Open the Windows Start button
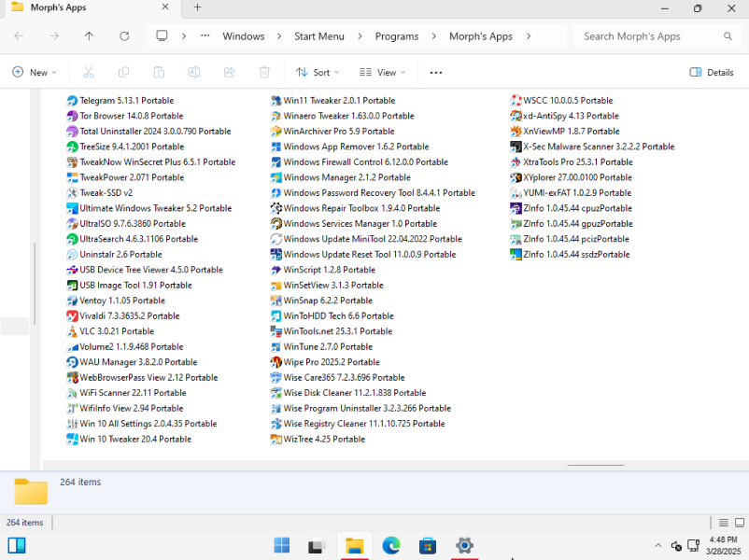Screen dimensions: 749x560 point(281,545)
